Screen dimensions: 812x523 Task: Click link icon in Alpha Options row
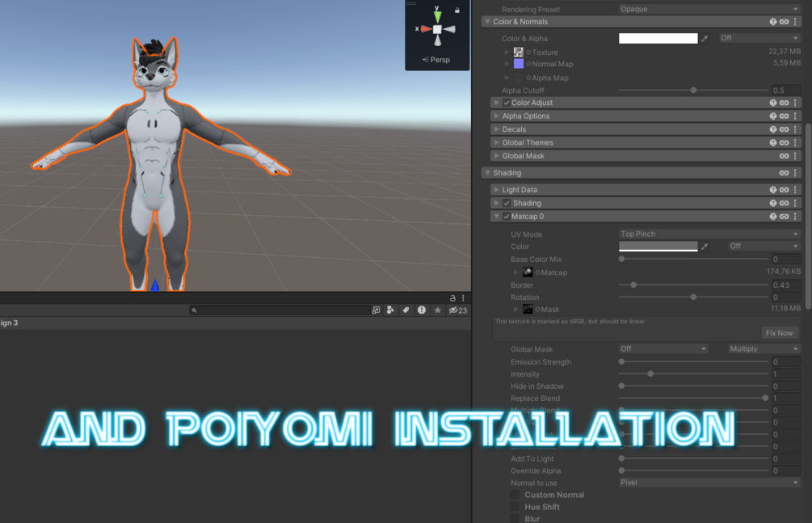pos(784,116)
